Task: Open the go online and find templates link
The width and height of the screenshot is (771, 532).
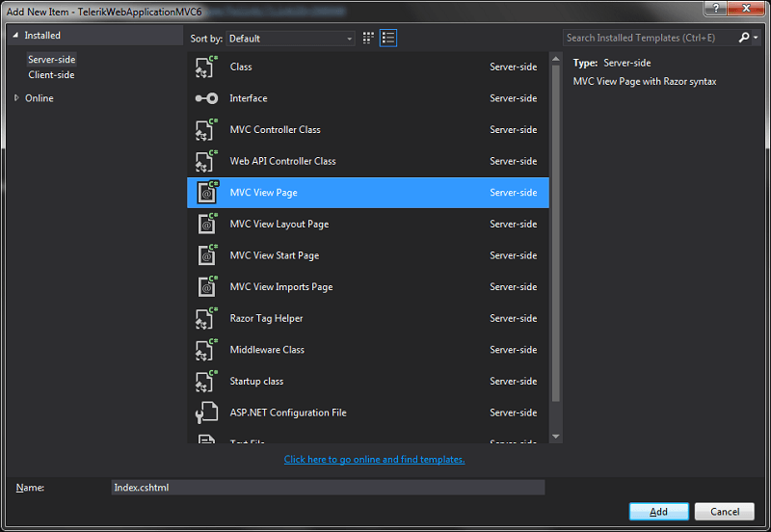Action: [x=374, y=459]
